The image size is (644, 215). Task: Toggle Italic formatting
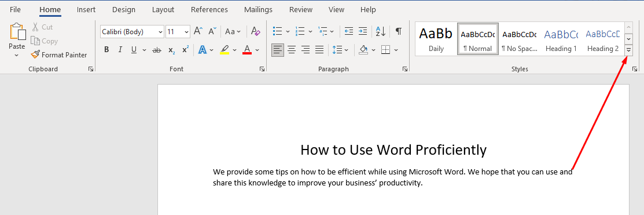pyautogui.click(x=120, y=50)
